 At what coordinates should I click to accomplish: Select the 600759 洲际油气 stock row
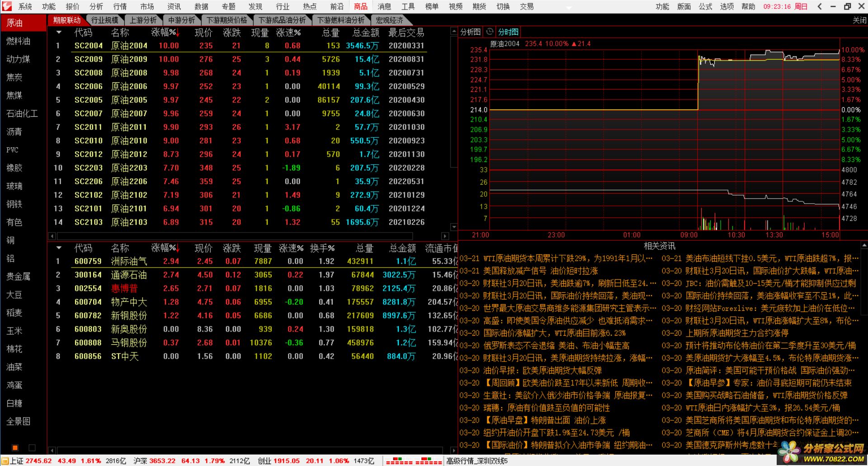pos(253,261)
